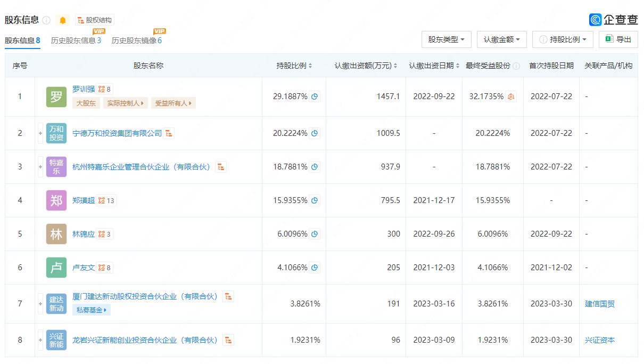644x364 pixels.
Task: Click the info icon next to 最终受益股份 header
Action: point(515,66)
